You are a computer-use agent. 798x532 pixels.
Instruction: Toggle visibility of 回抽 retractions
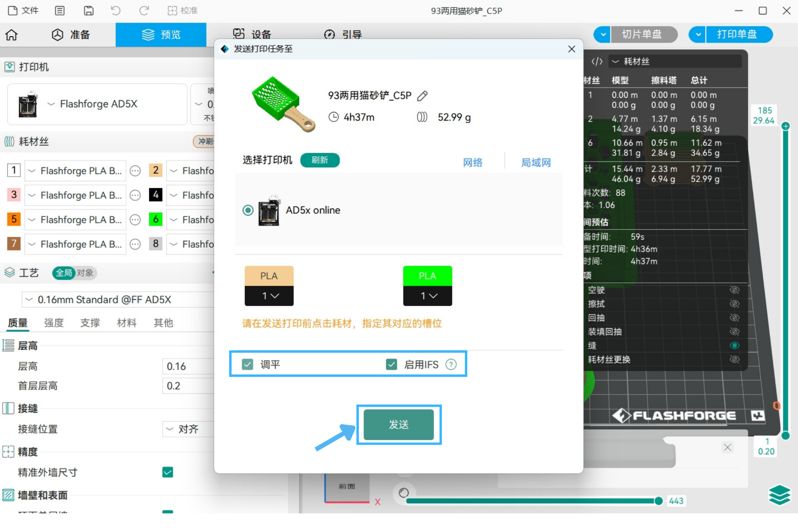734,318
